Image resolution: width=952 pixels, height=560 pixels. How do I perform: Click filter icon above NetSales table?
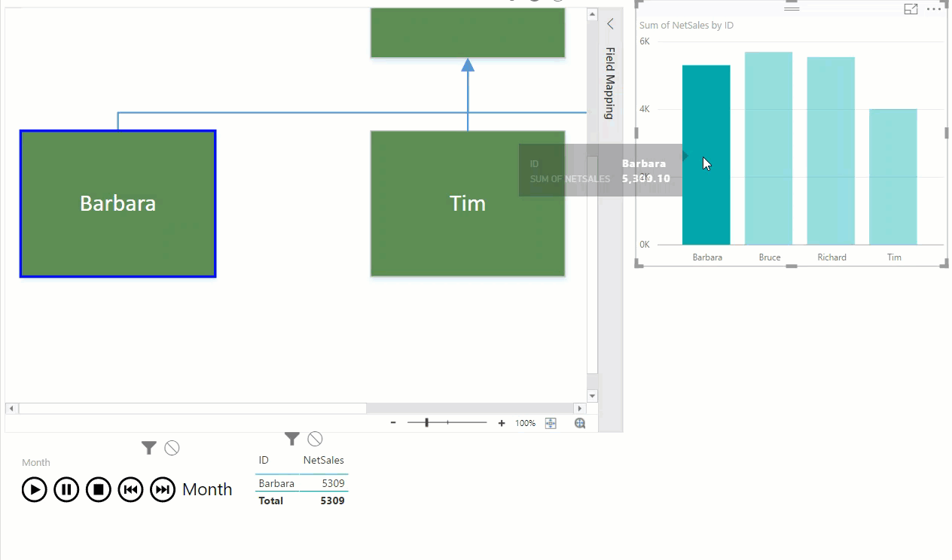292,438
